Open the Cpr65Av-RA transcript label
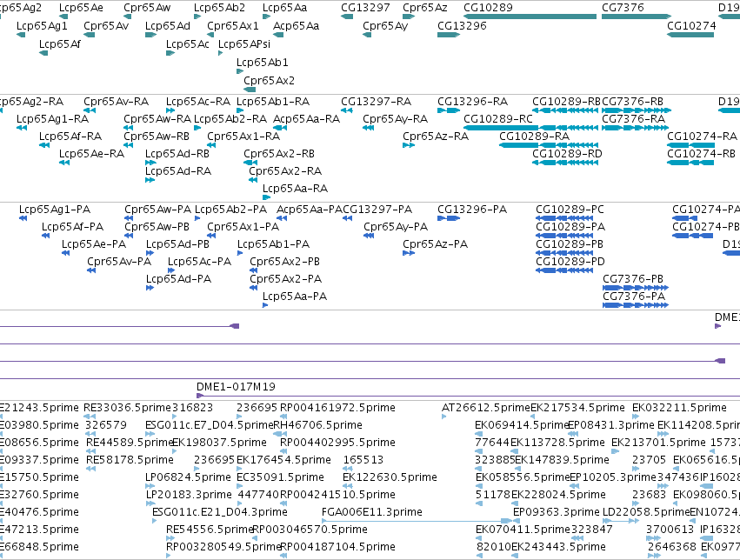This screenshot has width=740, height=560. click(117, 102)
